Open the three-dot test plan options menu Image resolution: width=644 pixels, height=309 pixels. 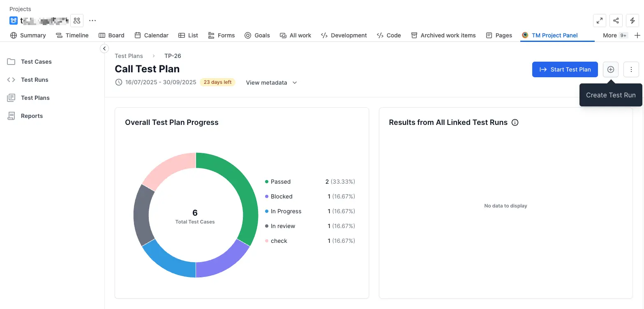(x=631, y=69)
